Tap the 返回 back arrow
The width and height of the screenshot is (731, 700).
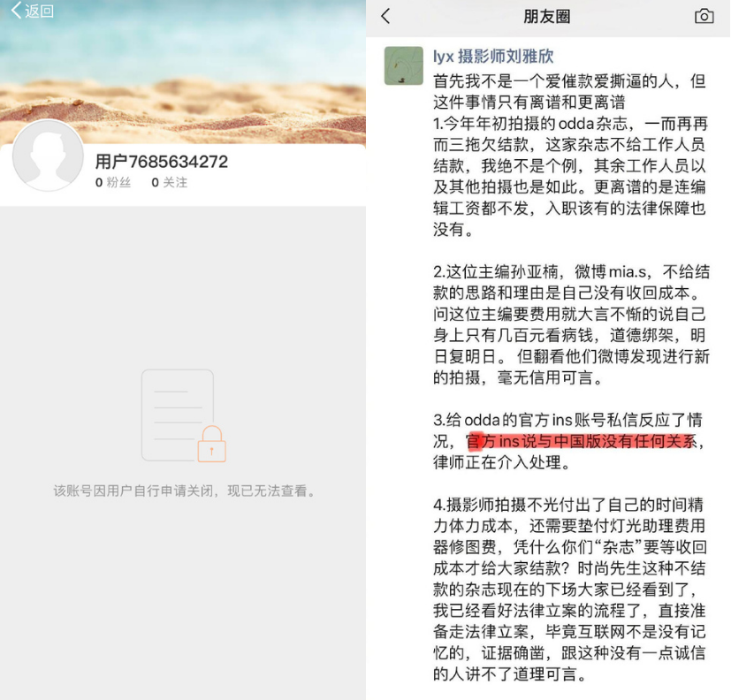(x=16, y=11)
